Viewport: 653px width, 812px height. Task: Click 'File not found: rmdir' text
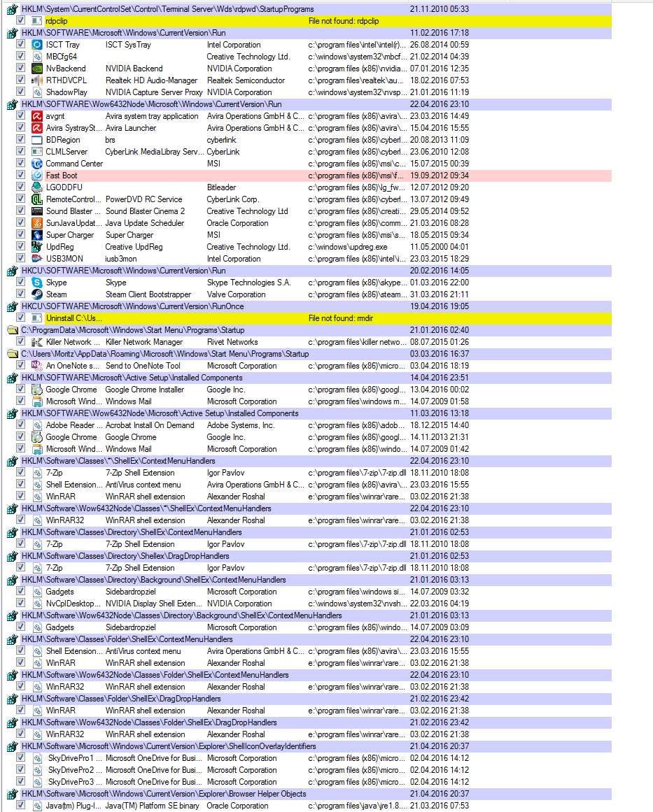(x=340, y=318)
